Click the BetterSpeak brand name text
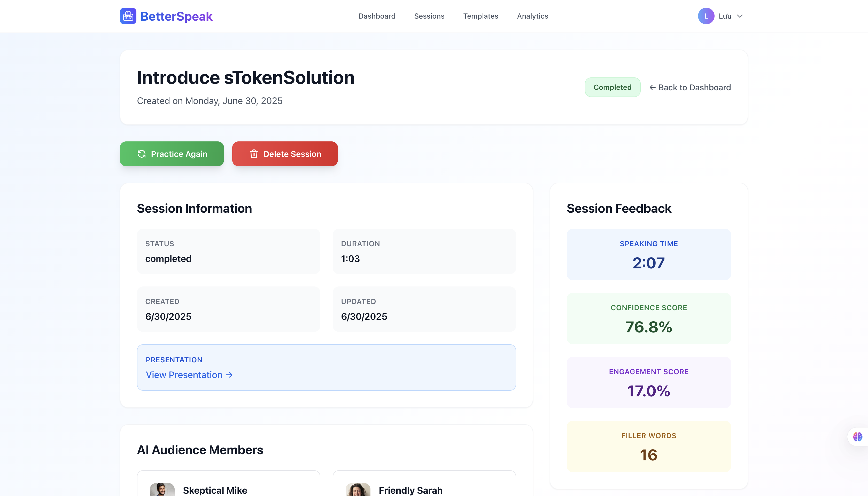The height and width of the screenshot is (496, 868). tap(176, 16)
